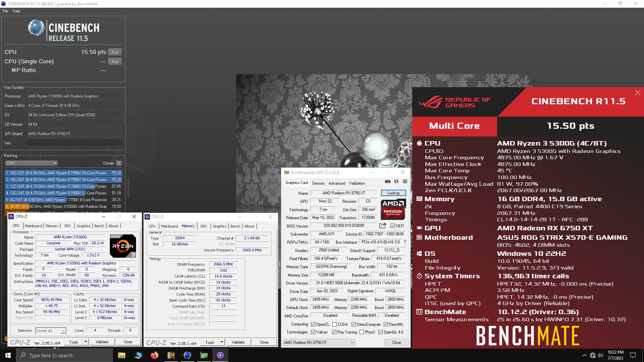
Task: Open SPD tab in right CPU-Z window
Action: coord(203,226)
